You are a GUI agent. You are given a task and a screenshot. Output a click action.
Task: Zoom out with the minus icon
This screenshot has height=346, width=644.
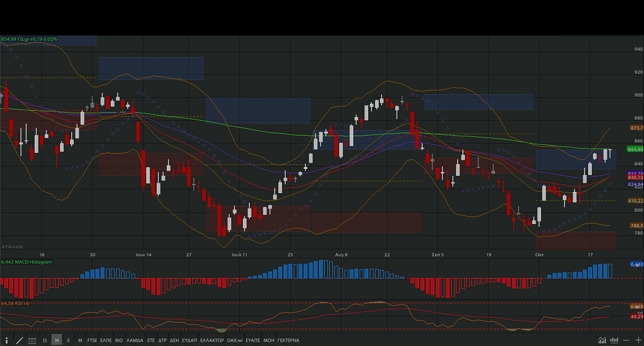pyautogui.click(x=626, y=340)
